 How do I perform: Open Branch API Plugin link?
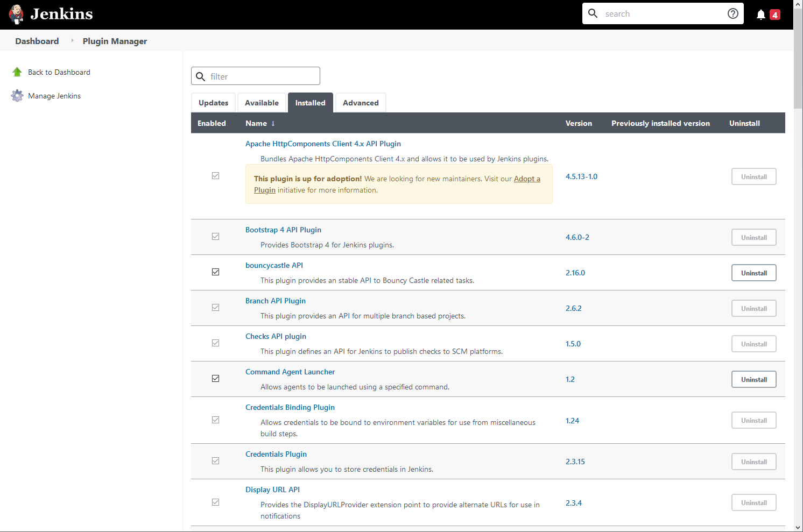[276, 301]
